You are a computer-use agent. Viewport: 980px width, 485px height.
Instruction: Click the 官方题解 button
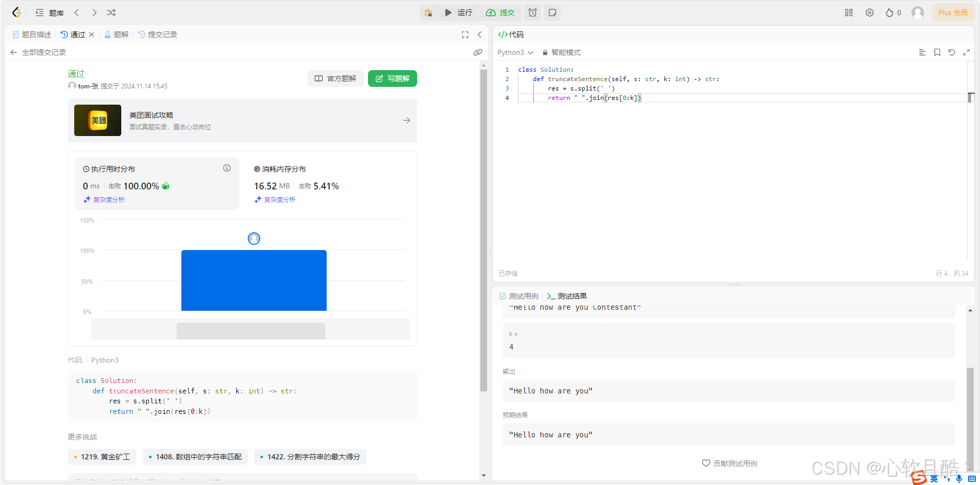[x=335, y=78]
